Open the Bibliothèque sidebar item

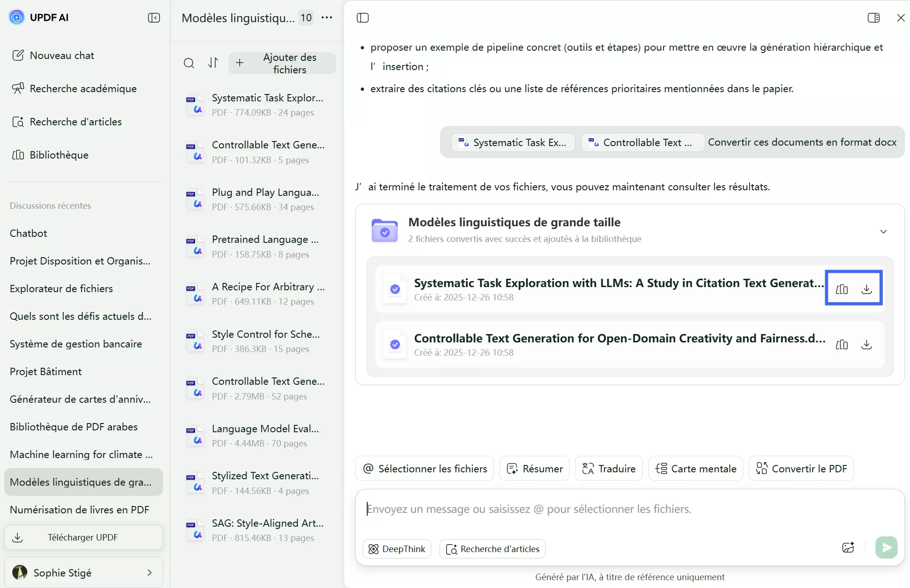(x=59, y=155)
